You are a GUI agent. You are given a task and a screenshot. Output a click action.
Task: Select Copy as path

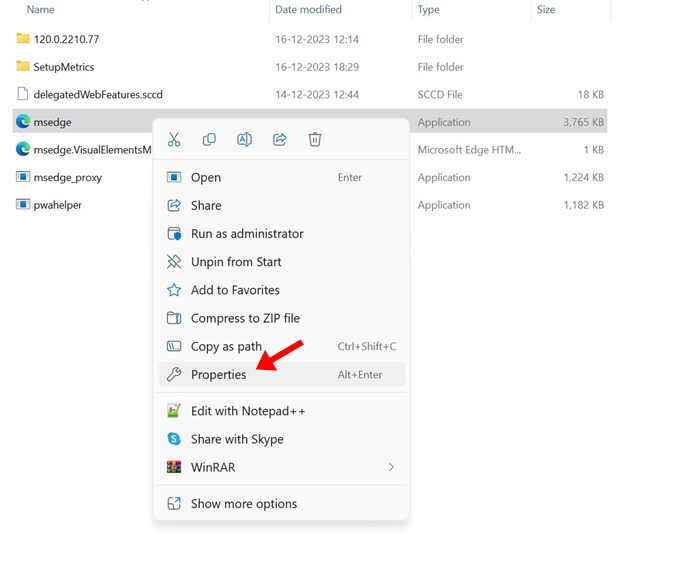point(281,346)
